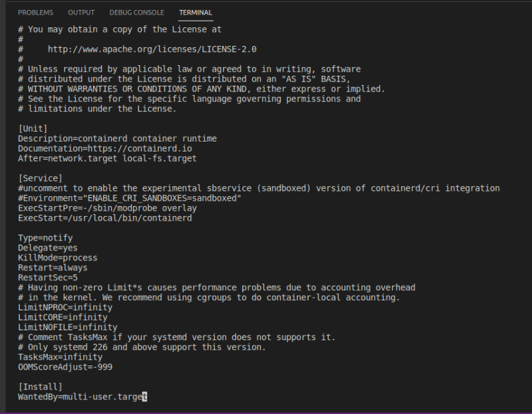Click the LimitNOFILE=infinity line
This screenshot has height=414, width=532.
coord(67,327)
